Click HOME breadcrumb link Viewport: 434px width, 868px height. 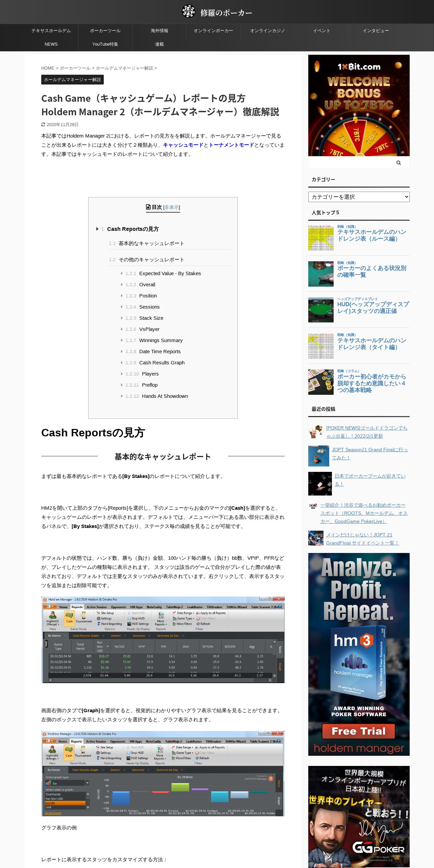[x=48, y=68]
